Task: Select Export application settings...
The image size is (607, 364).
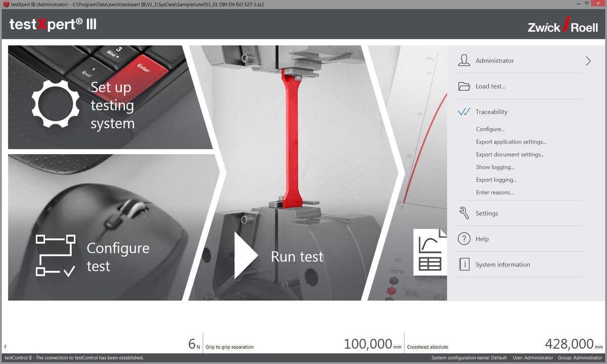Action: [511, 142]
